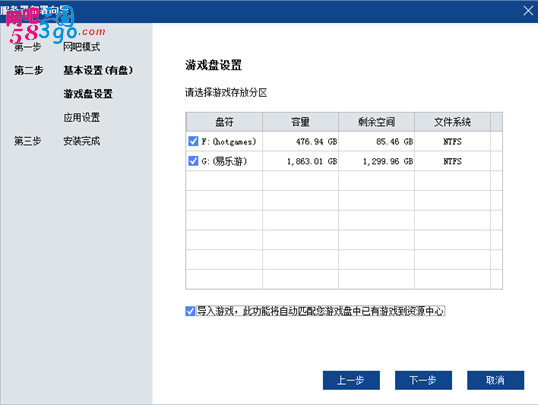The height and width of the screenshot is (405, 538).
Task: Open 游戏盘设置 item in the sidebar
Action: click(x=88, y=94)
